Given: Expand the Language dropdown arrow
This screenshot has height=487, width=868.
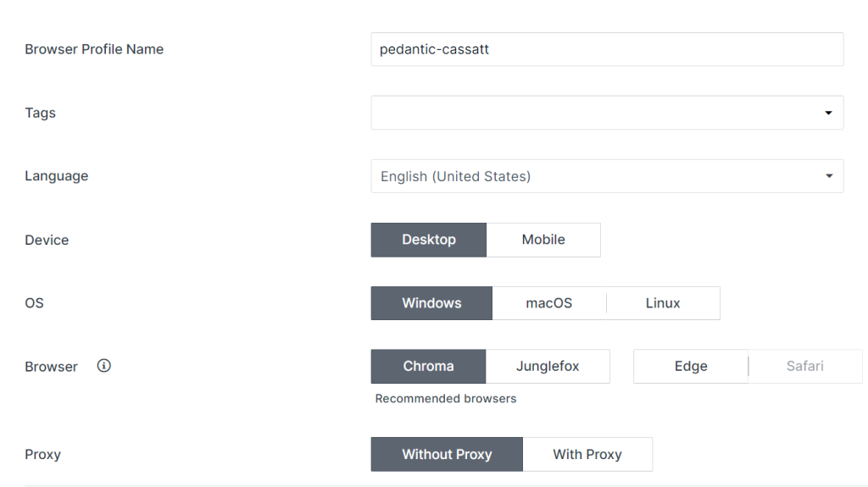Looking at the screenshot, I should 829,176.
